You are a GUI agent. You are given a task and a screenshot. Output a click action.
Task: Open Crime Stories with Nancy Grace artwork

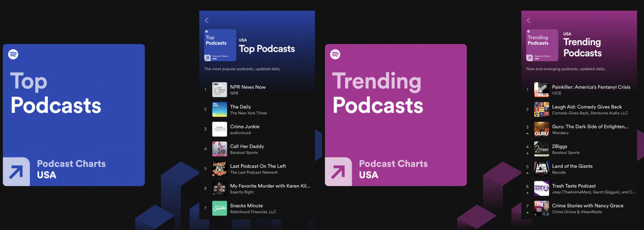[x=541, y=208]
